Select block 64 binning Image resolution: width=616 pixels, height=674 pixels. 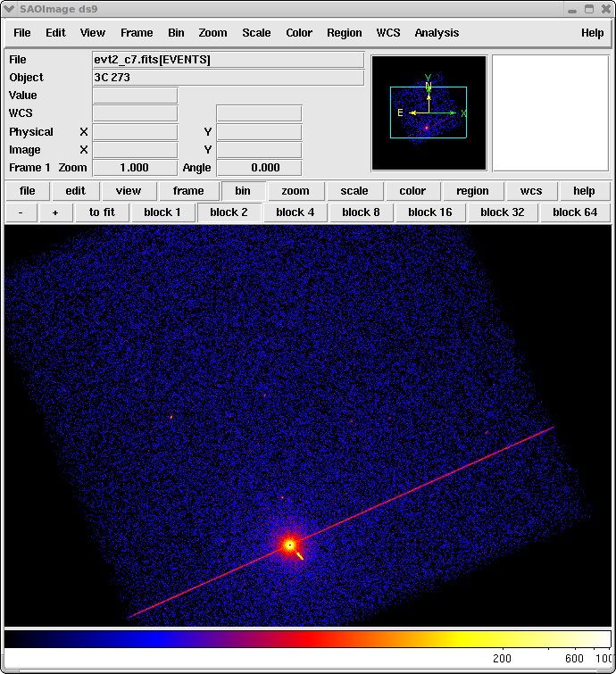[x=574, y=212]
